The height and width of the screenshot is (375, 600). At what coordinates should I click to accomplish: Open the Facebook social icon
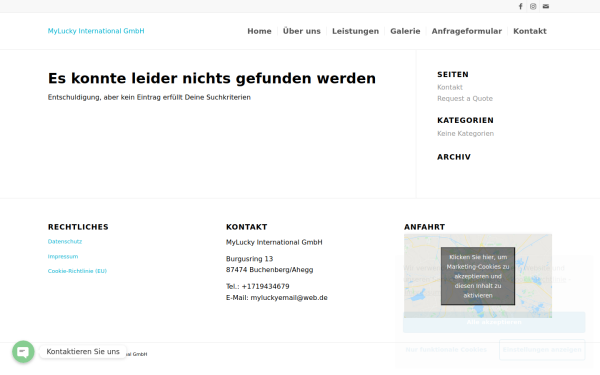pyautogui.click(x=520, y=6)
